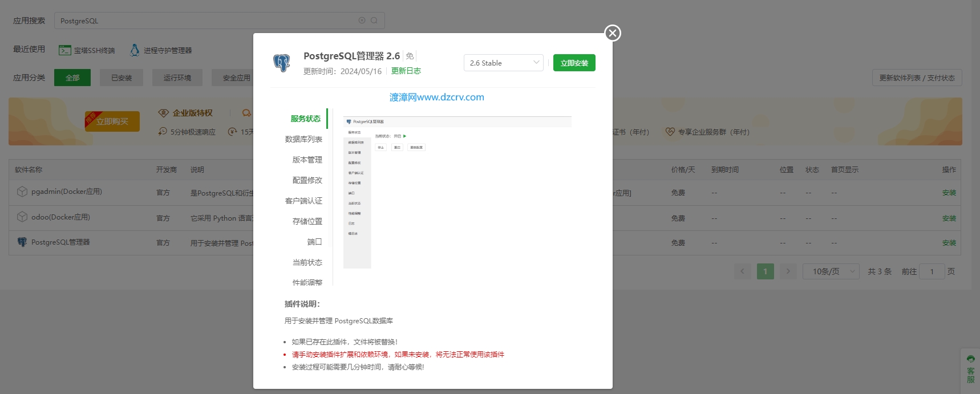
Task: Select the 全部 category button
Action: tap(72, 78)
